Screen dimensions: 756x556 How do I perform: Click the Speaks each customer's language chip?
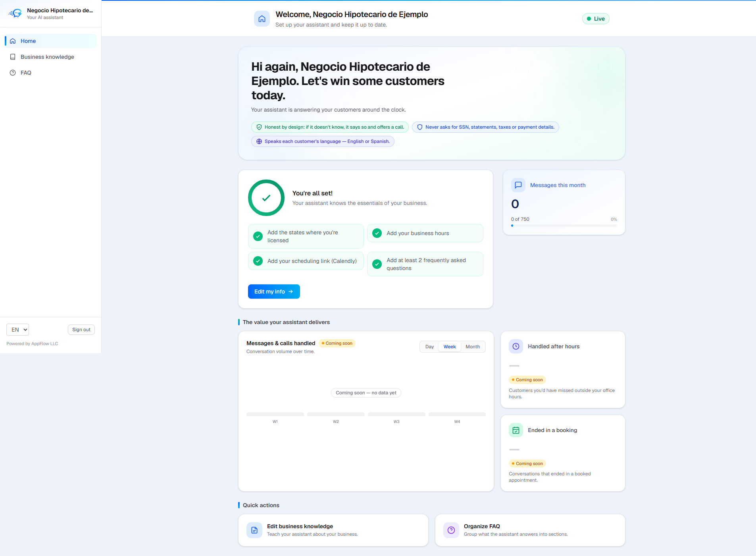323,141
